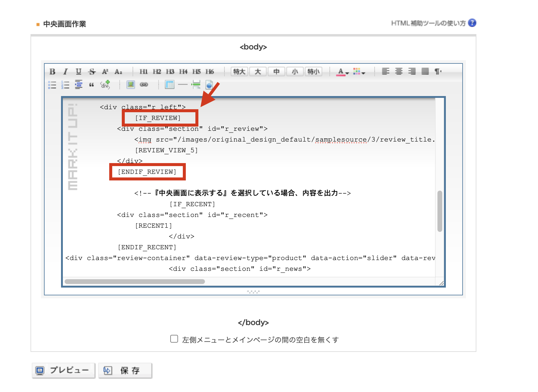Click the indent block icon
This screenshot has width=538, height=392.
click(78, 85)
